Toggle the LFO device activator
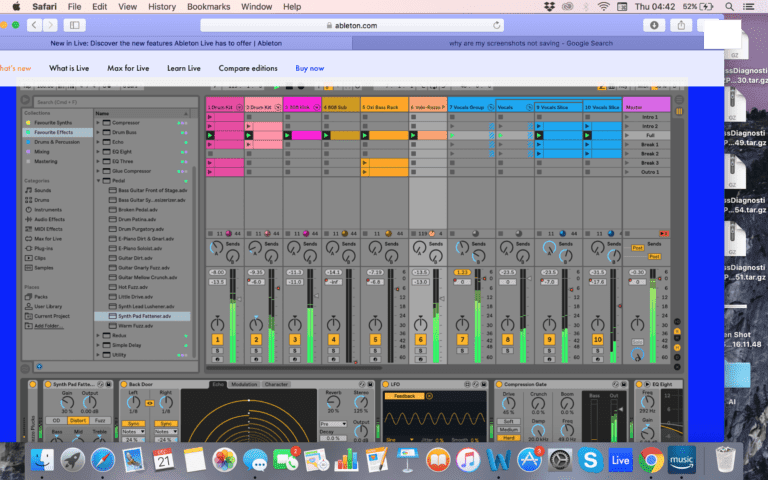The image size is (768, 480). click(x=385, y=384)
